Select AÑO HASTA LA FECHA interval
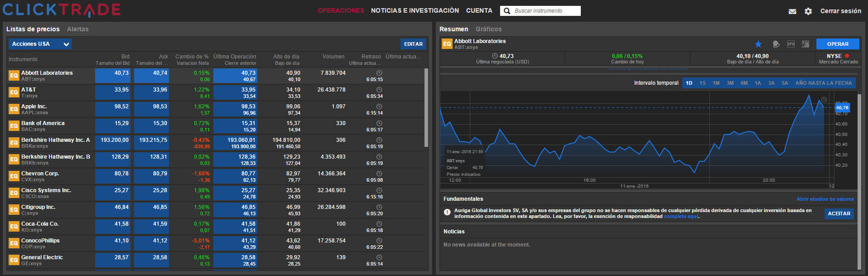The width and height of the screenshot is (868, 276). pos(824,83)
